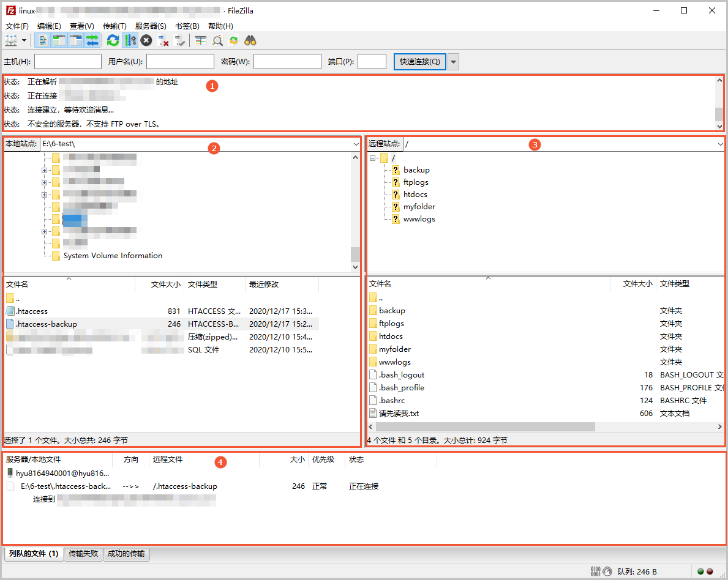Screen dimensions: 728x580
Task: Cancel the current operation
Action: point(146,41)
